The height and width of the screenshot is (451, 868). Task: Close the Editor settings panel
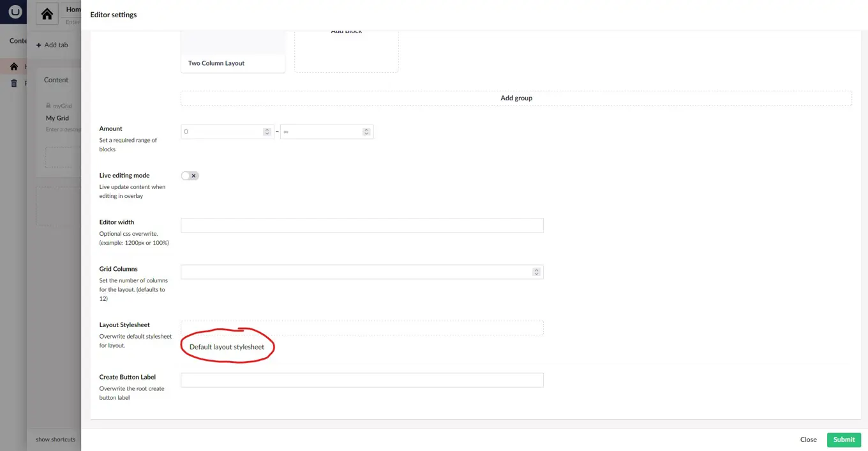coord(808,440)
